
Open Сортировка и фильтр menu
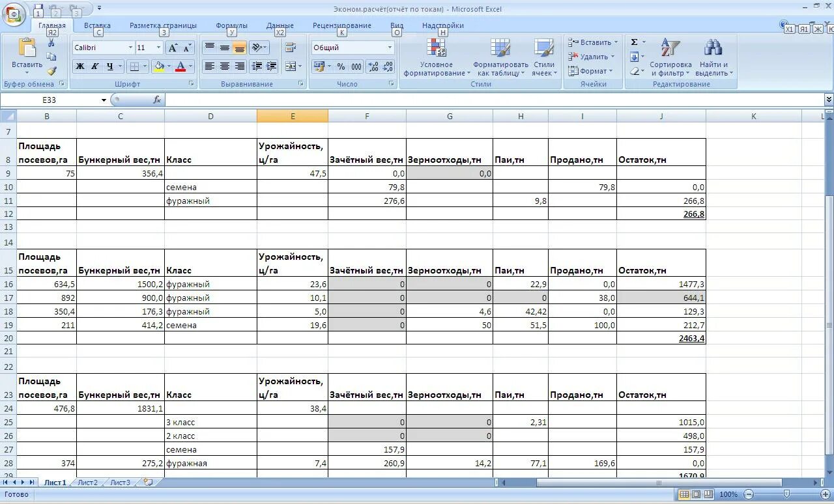point(670,57)
